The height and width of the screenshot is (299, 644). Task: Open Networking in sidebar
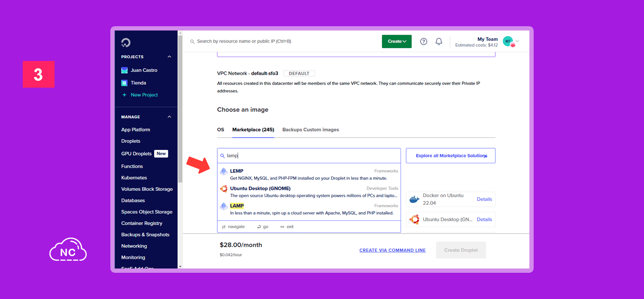point(134,246)
